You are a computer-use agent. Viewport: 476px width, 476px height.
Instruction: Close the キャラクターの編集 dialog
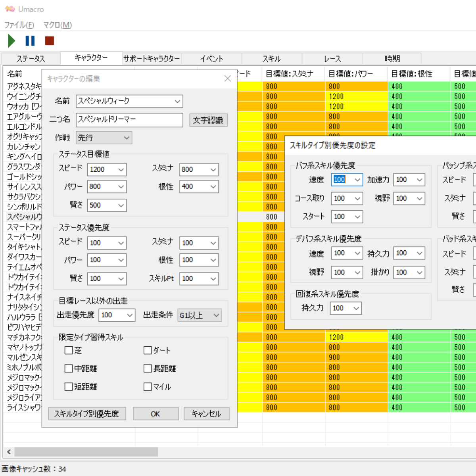(x=227, y=79)
